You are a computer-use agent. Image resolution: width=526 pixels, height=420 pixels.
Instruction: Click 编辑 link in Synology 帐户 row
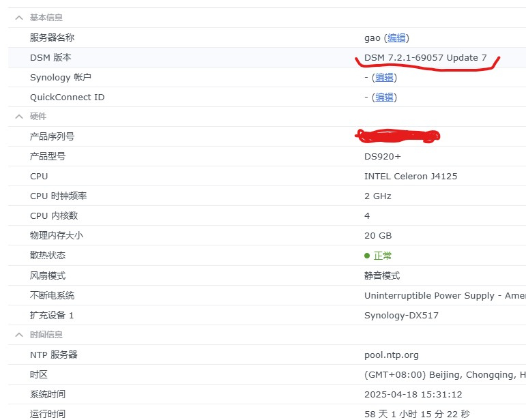(384, 78)
